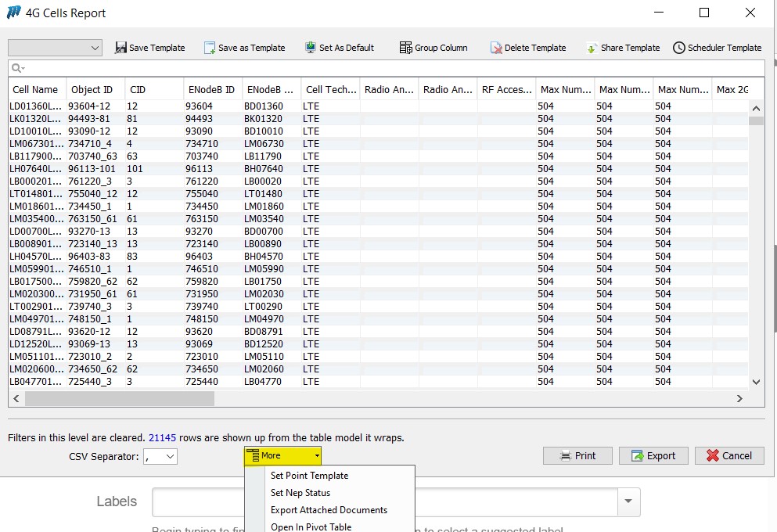Click the Save Template toolbar icon
Image resolution: width=777 pixels, height=532 pixels.
(121, 48)
